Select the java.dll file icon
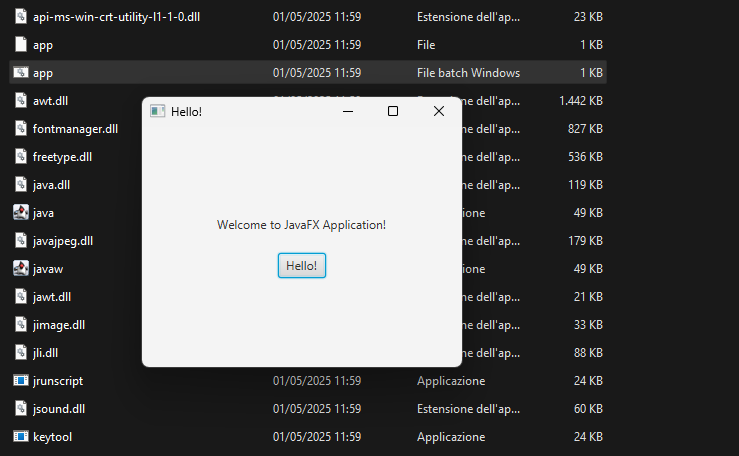Viewport: 739px width, 456px height. 21,185
